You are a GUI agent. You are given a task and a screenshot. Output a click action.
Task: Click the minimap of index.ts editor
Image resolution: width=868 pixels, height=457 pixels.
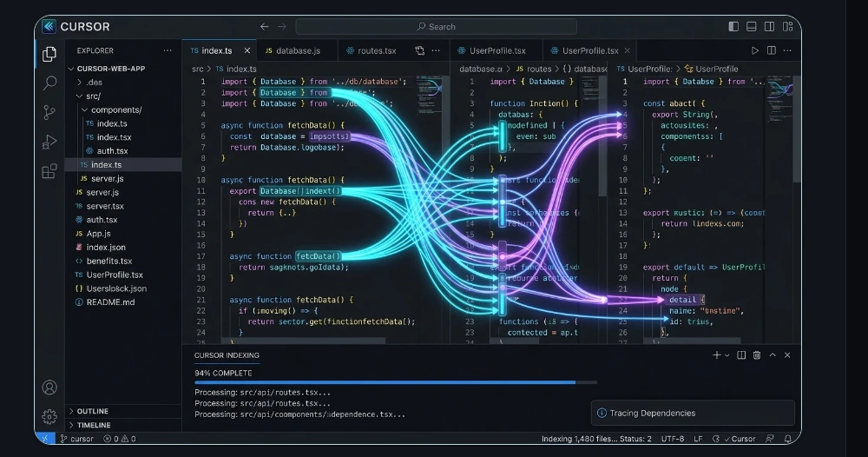(429, 94)
